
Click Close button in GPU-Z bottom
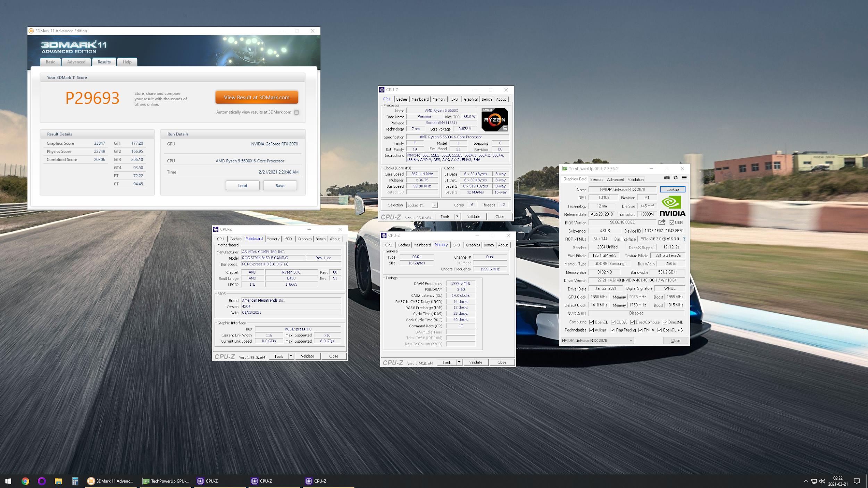[676, 340]
